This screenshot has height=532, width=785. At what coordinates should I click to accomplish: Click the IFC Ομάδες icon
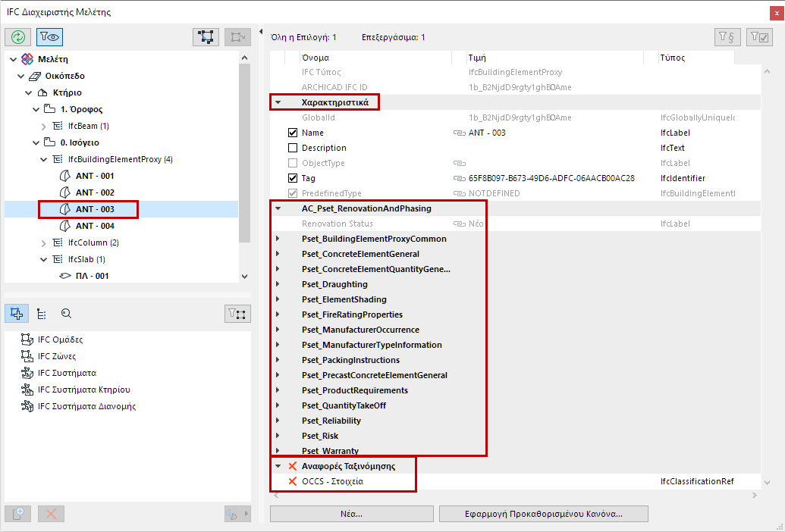[x=27, y=340]
